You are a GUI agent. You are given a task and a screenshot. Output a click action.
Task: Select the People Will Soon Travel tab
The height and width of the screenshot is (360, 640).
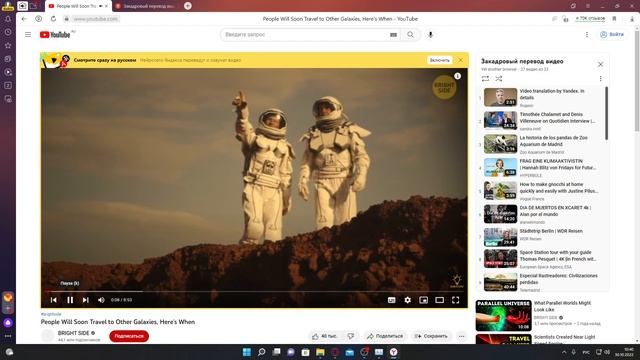tap(78, 6)
